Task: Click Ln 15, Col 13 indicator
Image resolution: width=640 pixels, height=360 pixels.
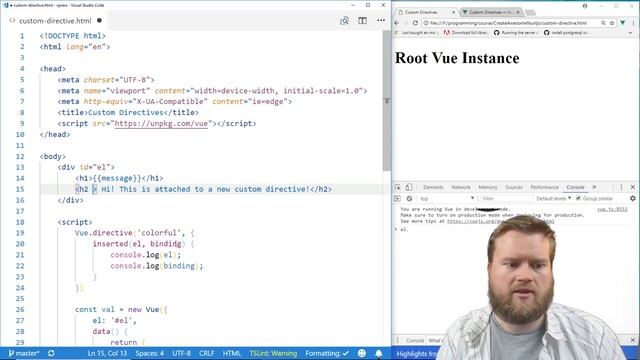Action: (107, 353)
